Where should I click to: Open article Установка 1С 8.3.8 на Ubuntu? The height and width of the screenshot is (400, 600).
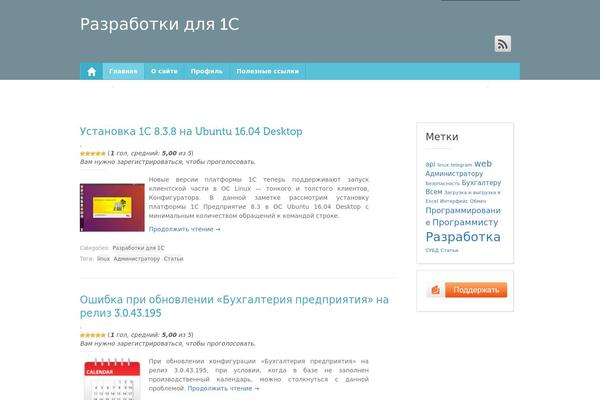point(191,131)
